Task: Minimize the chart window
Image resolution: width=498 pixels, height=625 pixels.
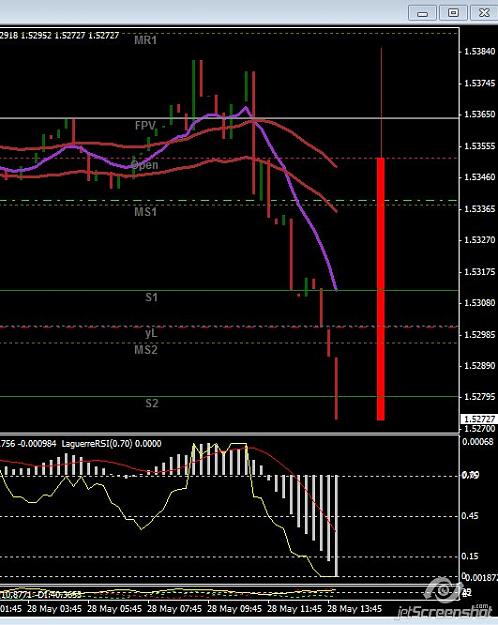Action: pos(422,13)
